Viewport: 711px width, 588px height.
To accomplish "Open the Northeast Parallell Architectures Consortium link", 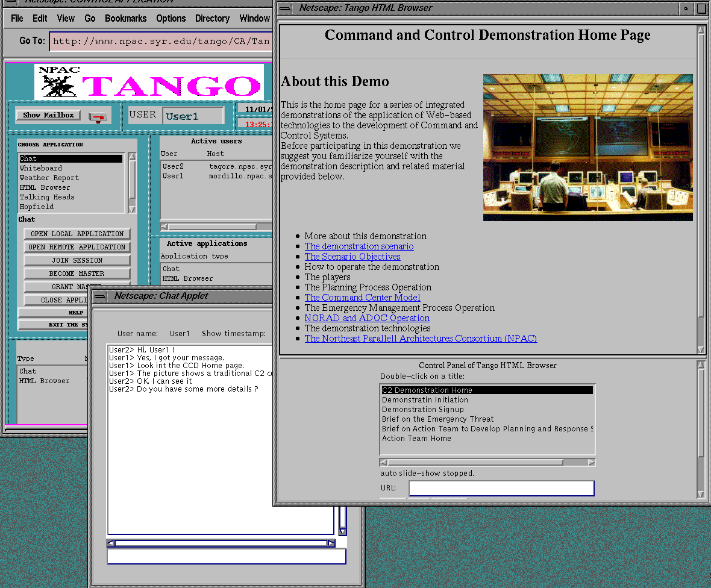I will [421, 338].
